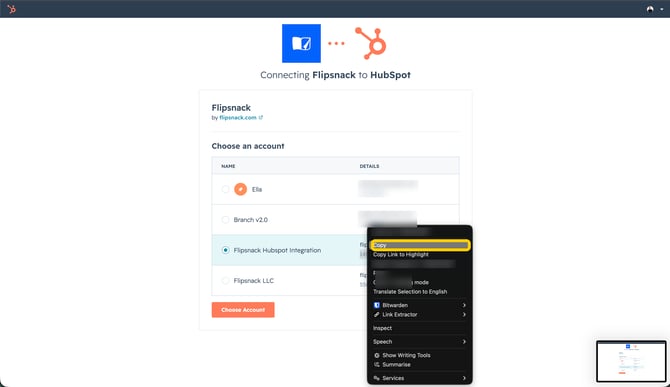The height and width of the screenshot is (387, 670).
Task: Select the Ella account radio button
Action: [225, 189]
